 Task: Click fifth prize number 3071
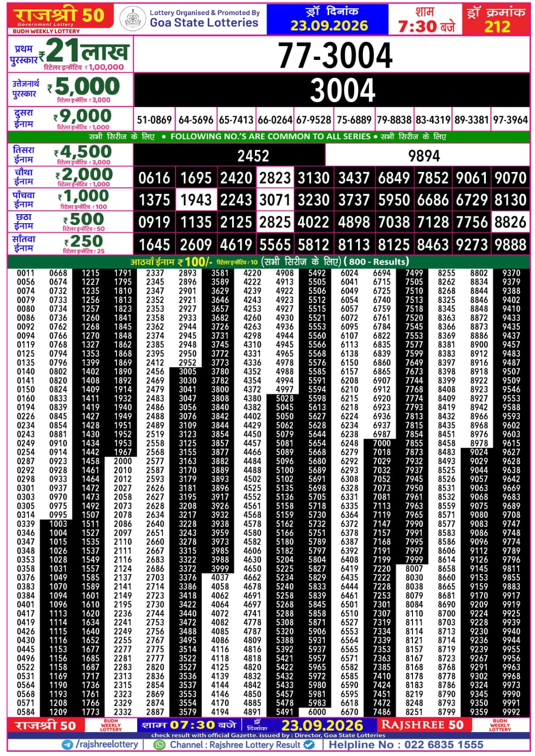click(x=275, y=200)
